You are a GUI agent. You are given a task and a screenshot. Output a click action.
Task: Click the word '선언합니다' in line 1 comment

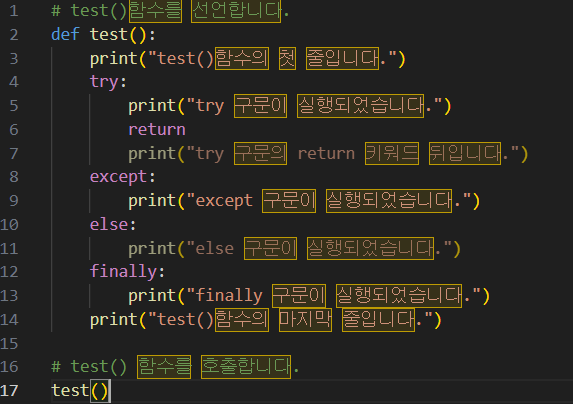pos(236,11)
